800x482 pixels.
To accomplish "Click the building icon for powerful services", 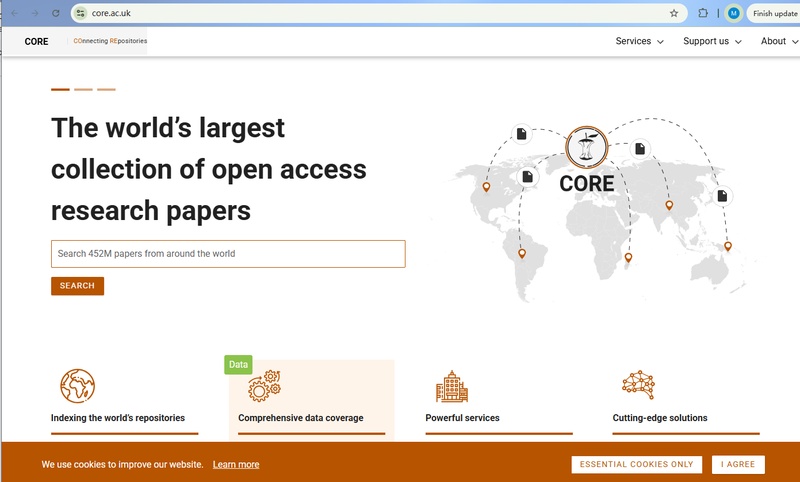I will (x=452, y=387).
